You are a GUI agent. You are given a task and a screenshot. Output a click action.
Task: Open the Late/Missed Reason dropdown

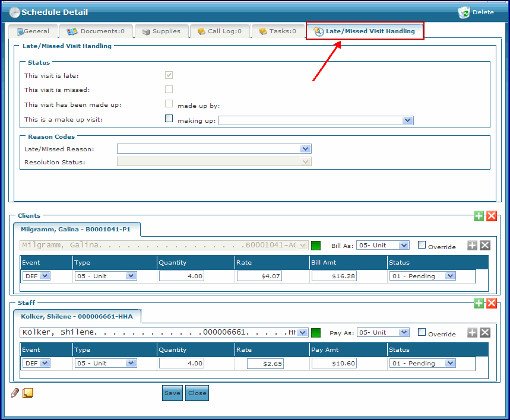tap(305, 149)
